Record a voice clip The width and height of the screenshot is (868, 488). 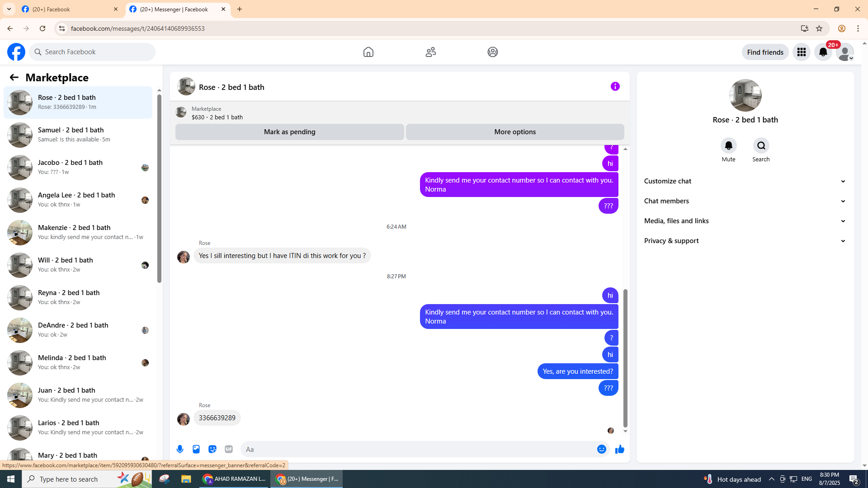(180, 449)
